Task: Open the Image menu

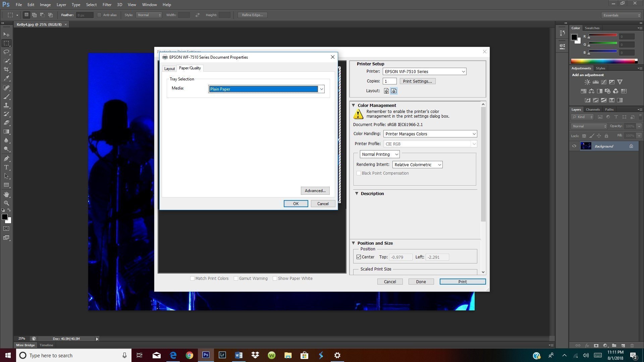Action: 45,5
